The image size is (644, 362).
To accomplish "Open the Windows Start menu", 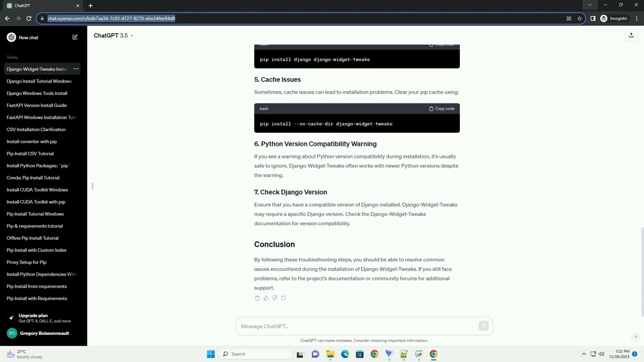I will point(211,354).
